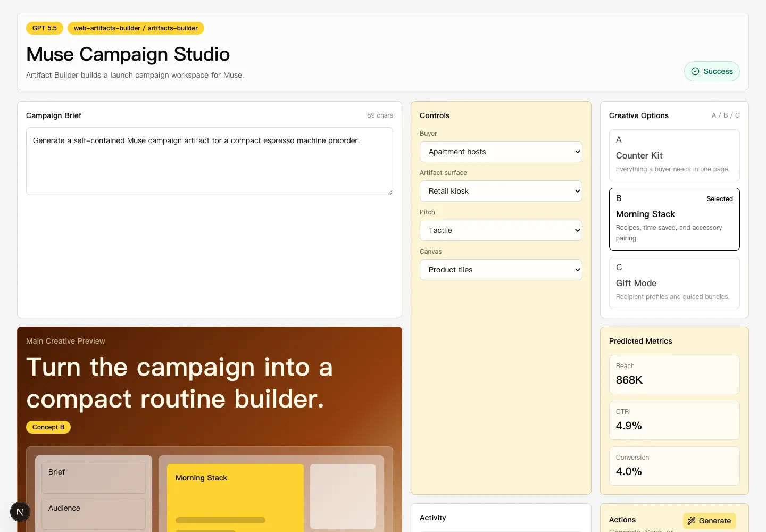Click the Morning Stack yellow tile in preview
This screenshot has height=532, width=766.
pyautogui.click(x=235, y=498)
